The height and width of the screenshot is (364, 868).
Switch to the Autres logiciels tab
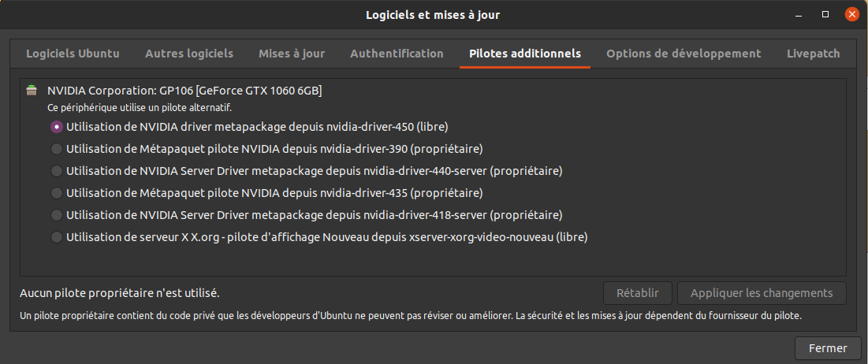pyautogui.click(x=189, y=54)
